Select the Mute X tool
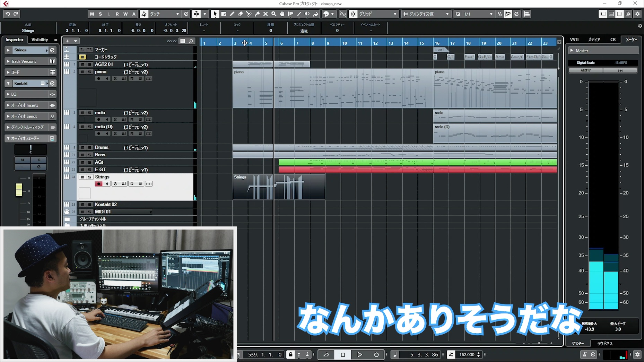This screenshot has height=362, width=644. point(266,14)
